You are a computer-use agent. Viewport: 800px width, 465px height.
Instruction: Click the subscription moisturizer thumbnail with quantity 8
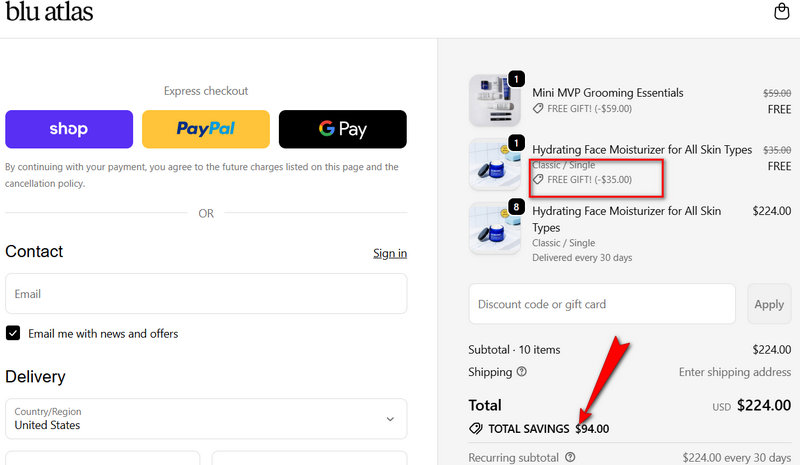coord(495,228)
